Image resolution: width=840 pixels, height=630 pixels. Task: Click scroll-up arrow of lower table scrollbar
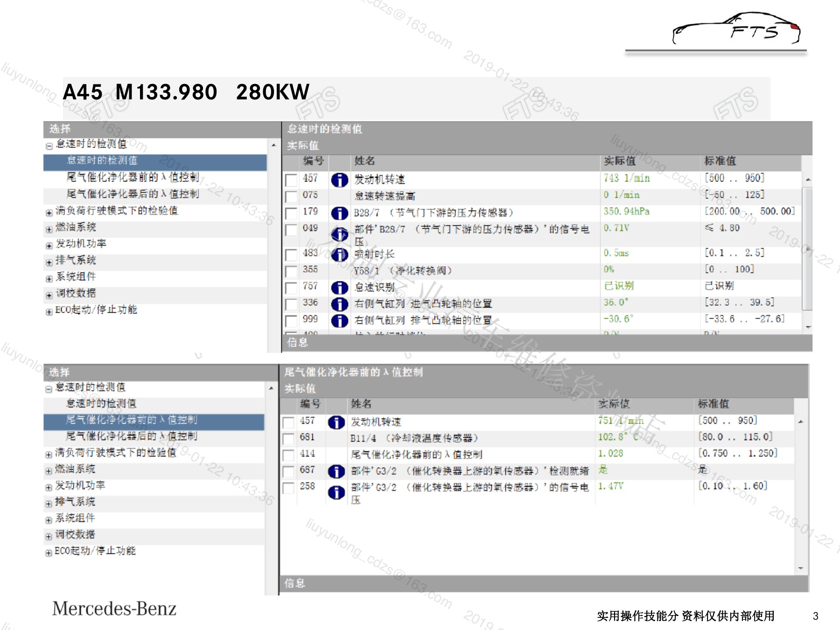click(x=801, y=422)
